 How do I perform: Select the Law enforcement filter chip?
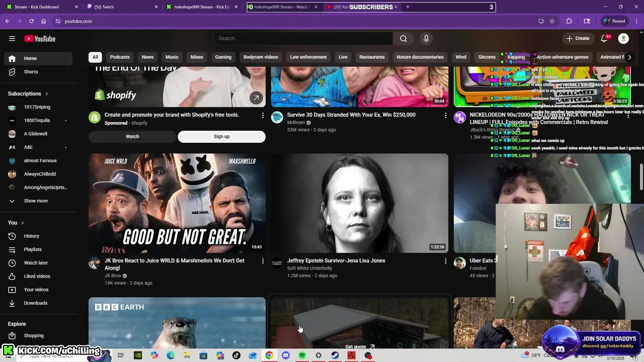[308, 57]
